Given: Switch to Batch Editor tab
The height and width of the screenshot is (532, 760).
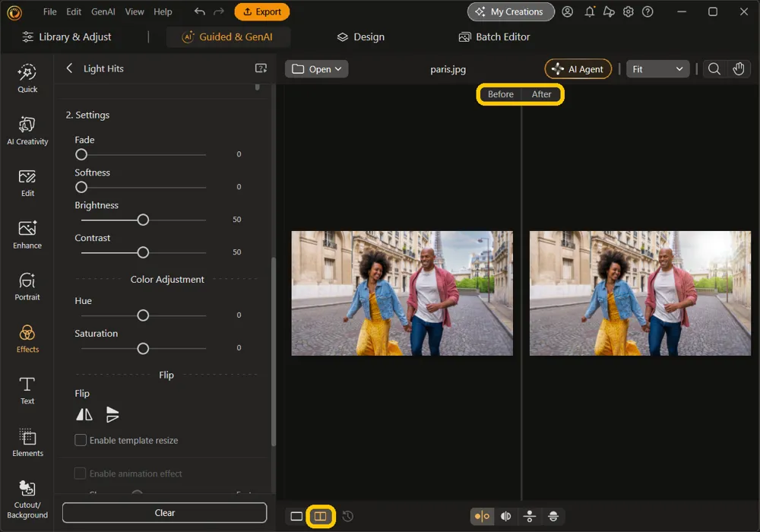Looking at the screenshot, I should pyautogui.click(x=495, y=36).
